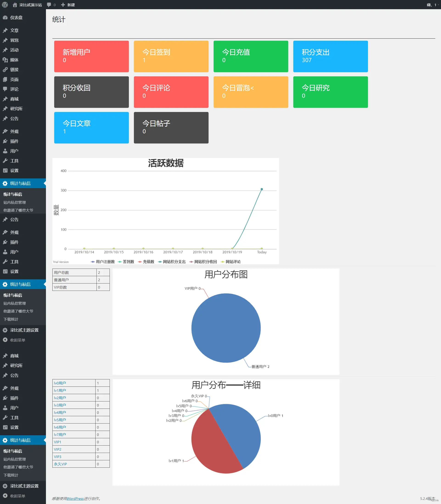This screenshot has height=504, width=441.
Task: Click the 页面 pages icon in sidebar
Action: (5, 79)
